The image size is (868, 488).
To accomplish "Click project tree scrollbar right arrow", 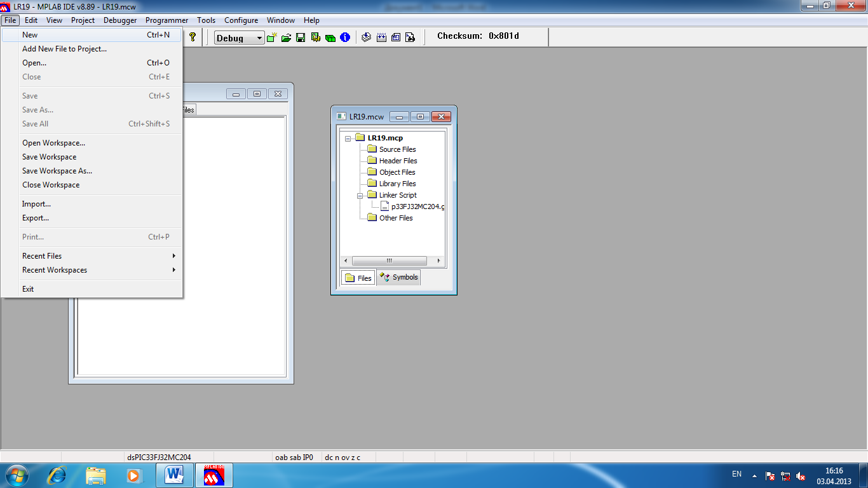I will [438, 261].
